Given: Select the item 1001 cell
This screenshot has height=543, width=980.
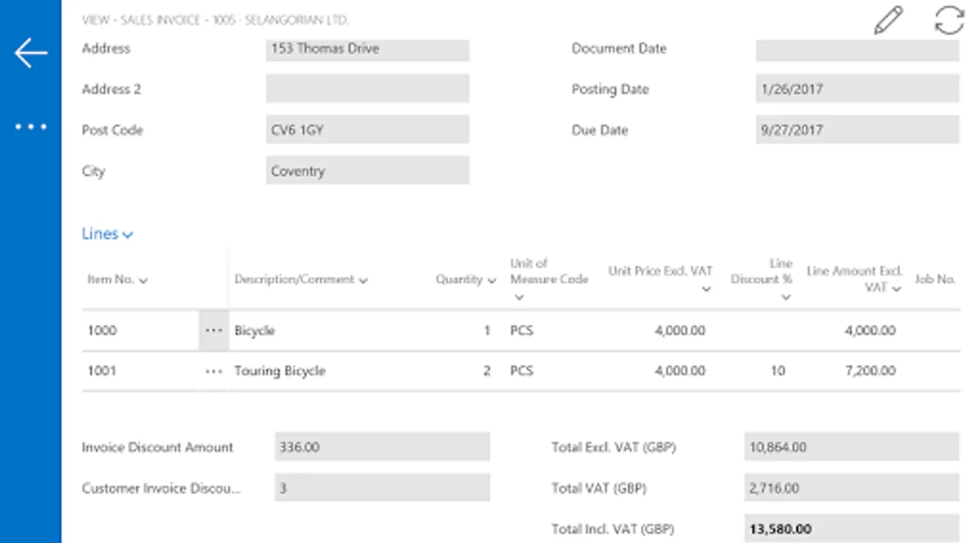Looking at the screenshot, I should tap(140, 371).
